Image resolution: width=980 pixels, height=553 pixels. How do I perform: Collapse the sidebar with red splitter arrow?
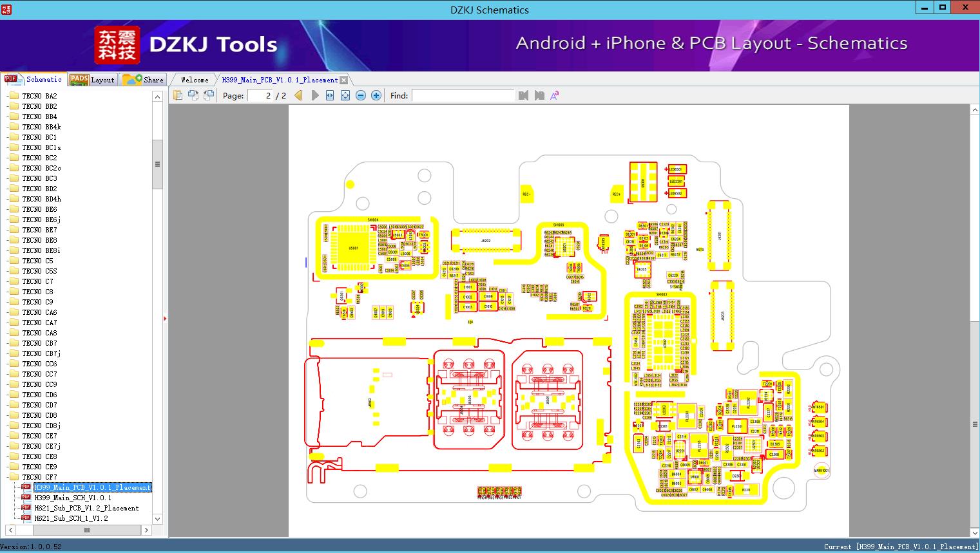[165, 319]
